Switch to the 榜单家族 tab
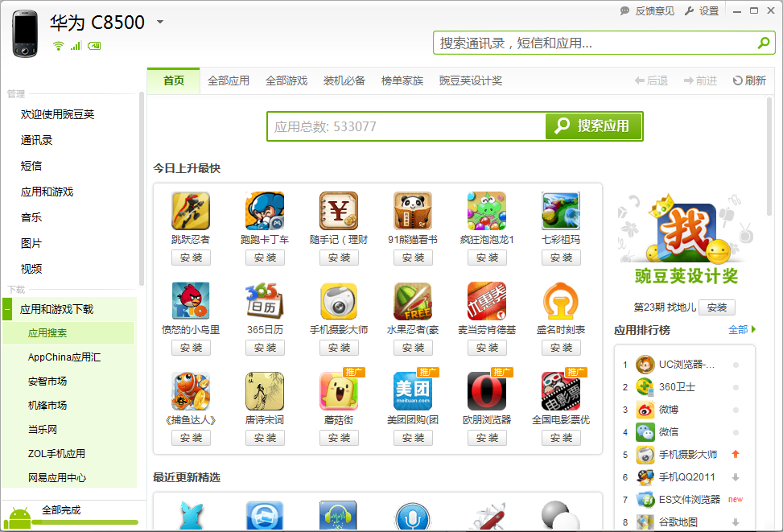The width and height of the screenshot is (783, 532). 402,80
